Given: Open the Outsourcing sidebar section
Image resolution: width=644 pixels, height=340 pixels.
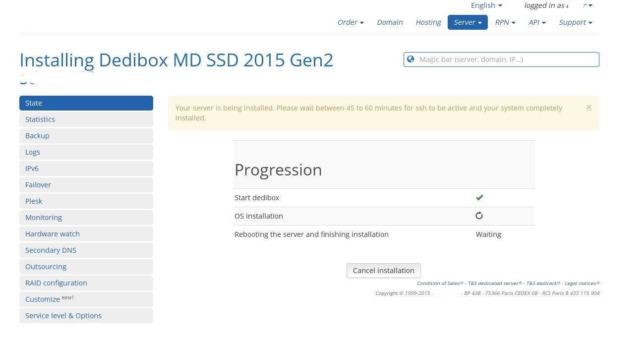Looking at the screenshot, I should pos(86,267).
